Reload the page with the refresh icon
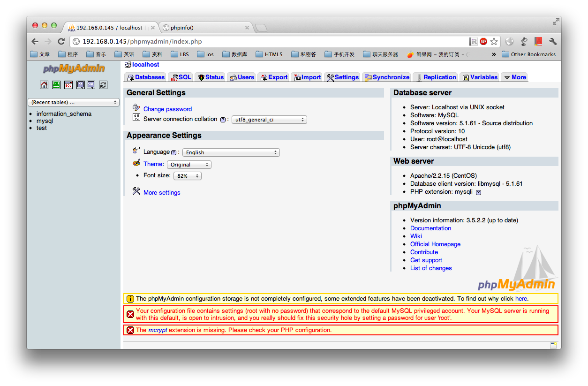The width and height of the screenshot is (588, 386). point(61,42)
